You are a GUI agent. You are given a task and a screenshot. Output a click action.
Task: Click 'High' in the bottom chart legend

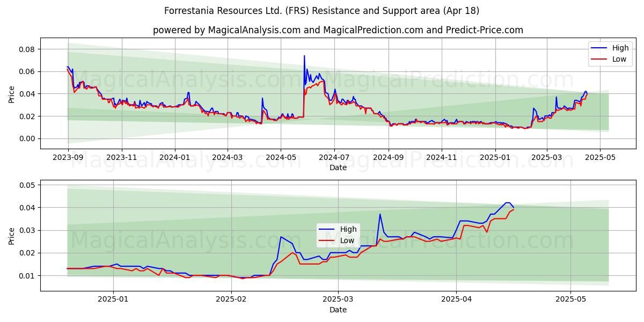pos(348,230)
